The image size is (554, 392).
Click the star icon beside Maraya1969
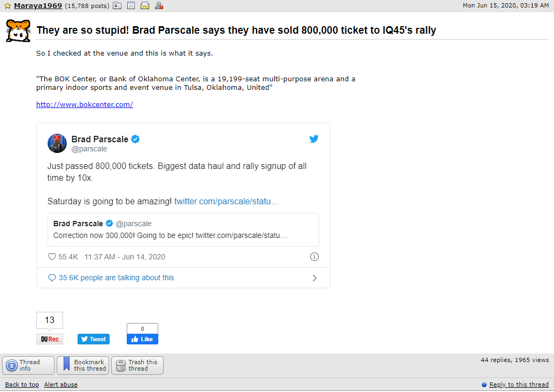pyautogui.click(x=8, y=6)
